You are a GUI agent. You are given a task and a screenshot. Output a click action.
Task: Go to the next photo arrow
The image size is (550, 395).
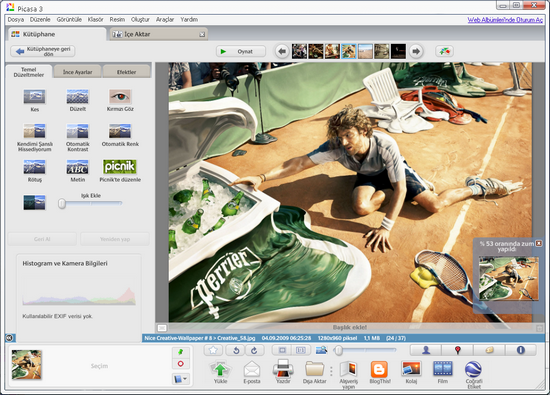pos(416,51)
